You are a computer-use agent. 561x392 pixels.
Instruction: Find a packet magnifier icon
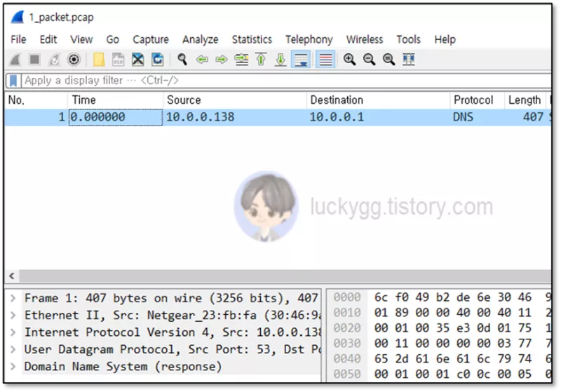pyautogui.click(x=182, y=60)
